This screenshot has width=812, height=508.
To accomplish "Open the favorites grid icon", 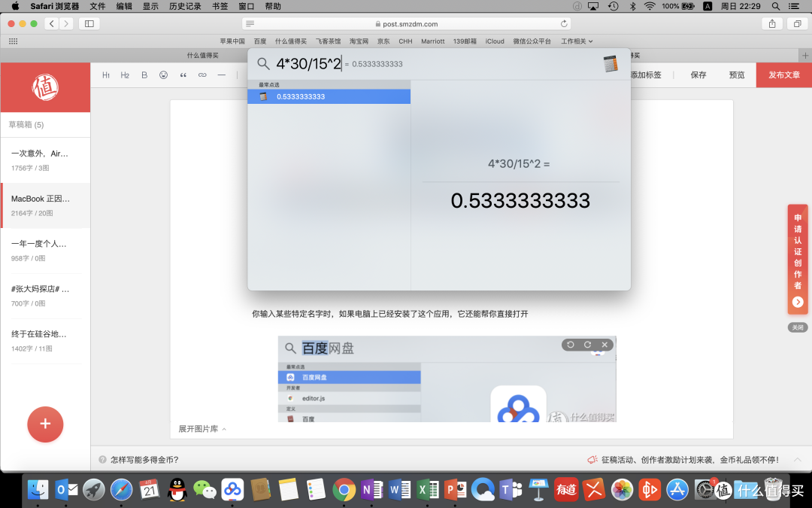I will pyautogui.click(x=13, y=41).
